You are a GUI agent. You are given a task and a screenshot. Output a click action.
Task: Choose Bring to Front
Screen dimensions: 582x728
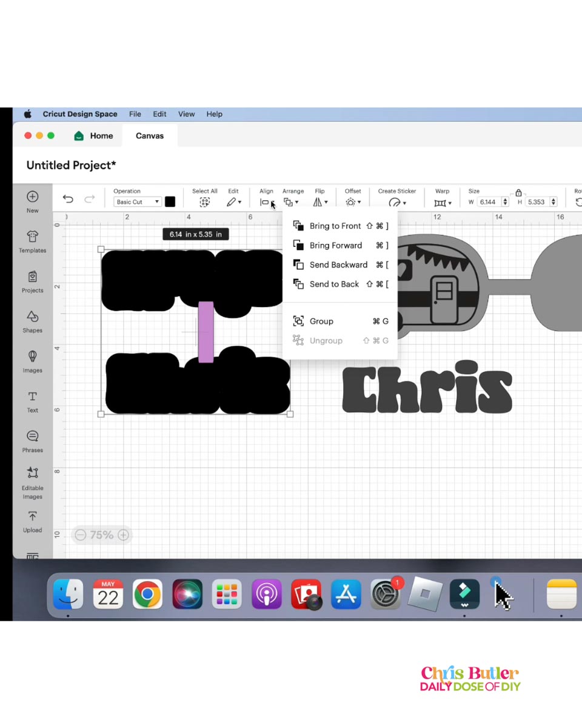point(340,226)
